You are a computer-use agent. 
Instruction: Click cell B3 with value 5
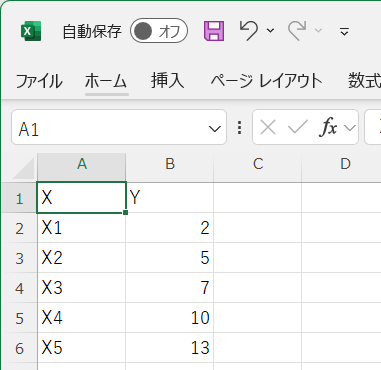(170, 258)
